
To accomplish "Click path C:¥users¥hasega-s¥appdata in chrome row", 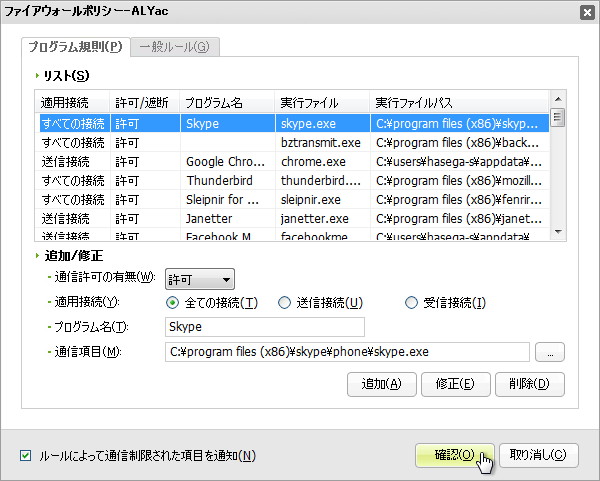I will (x=459, y=161).
